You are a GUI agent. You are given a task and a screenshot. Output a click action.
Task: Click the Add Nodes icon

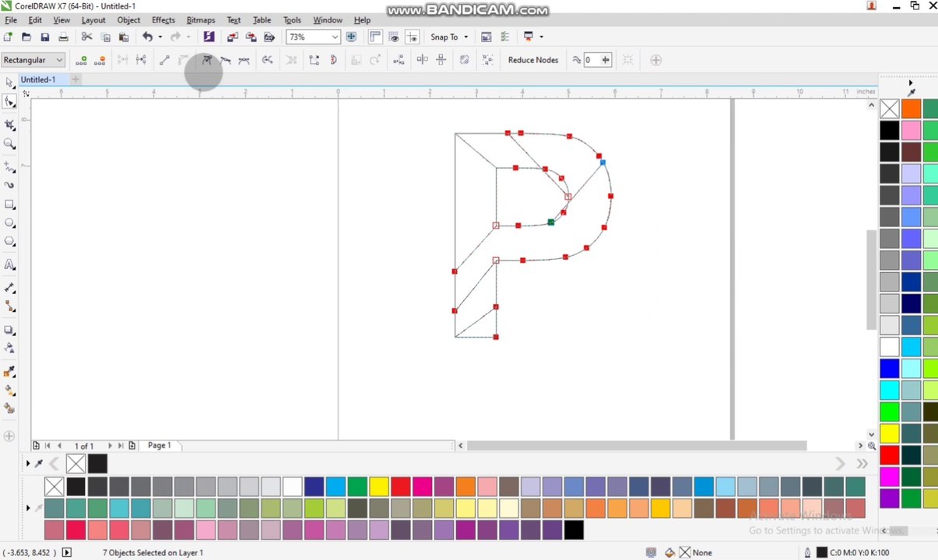81,60
